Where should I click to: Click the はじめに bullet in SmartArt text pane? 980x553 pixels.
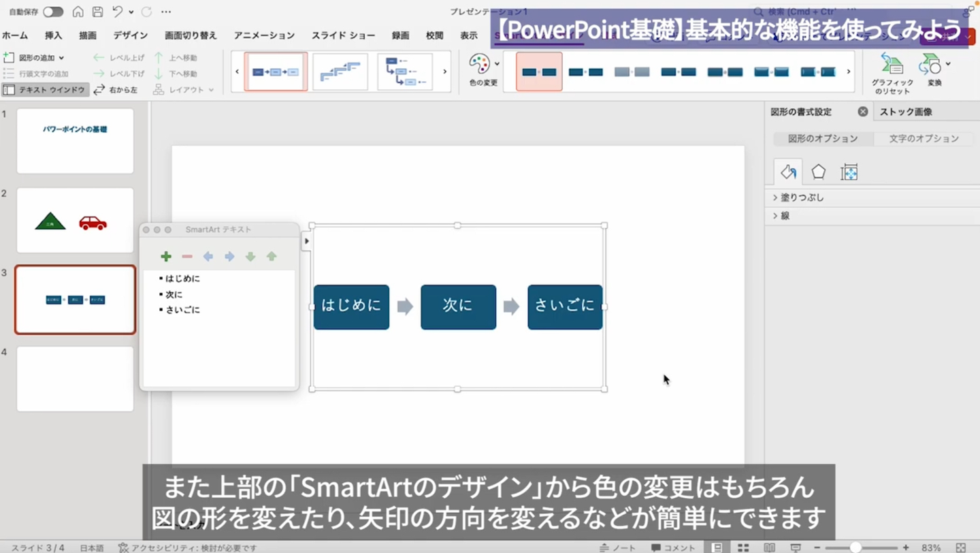coord(182,279)
